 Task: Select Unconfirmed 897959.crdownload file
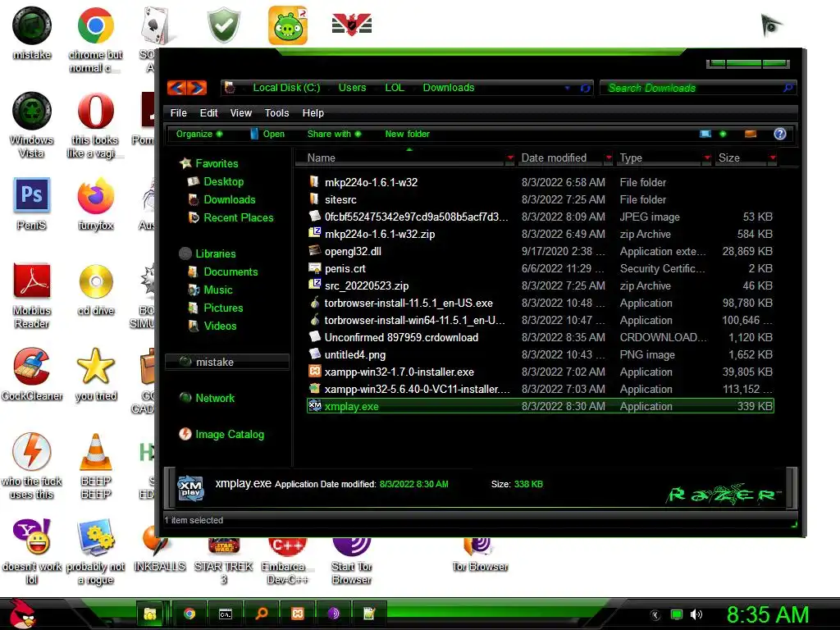coord(541,337)
